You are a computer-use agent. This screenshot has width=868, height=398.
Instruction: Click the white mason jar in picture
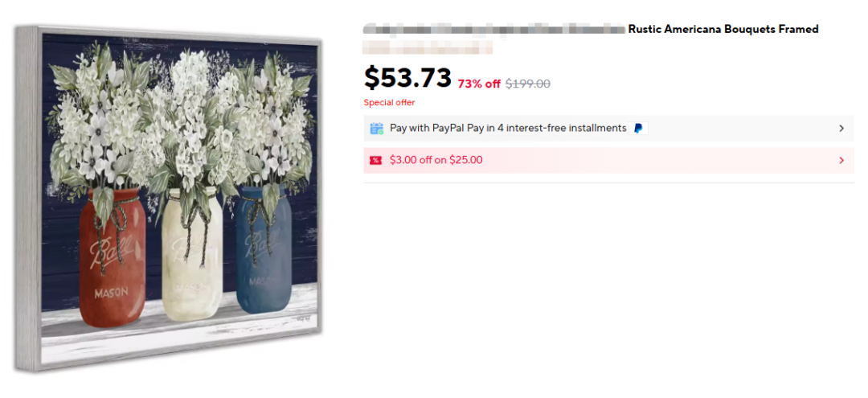coord(192,255)
